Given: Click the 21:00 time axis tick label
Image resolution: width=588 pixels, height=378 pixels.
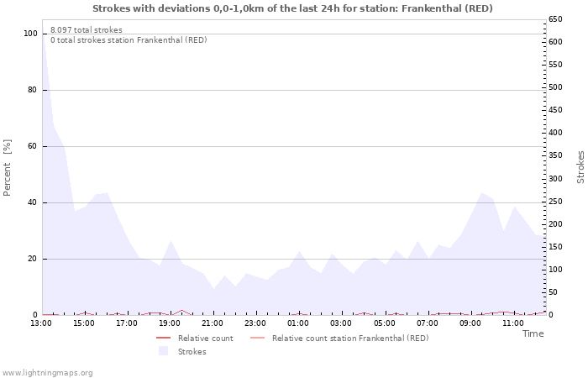Looking at the screenshot, I should click(213, 323).
